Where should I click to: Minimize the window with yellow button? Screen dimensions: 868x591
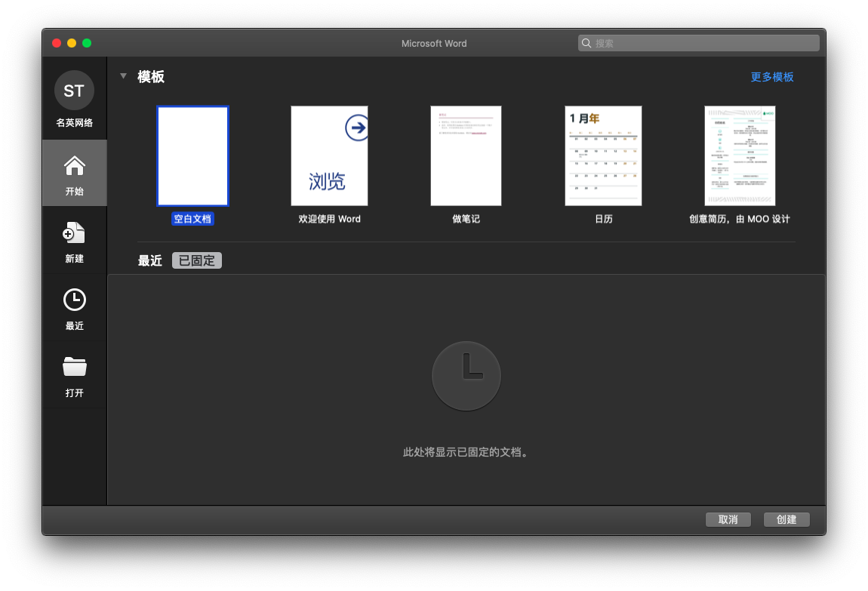[72, 43]
